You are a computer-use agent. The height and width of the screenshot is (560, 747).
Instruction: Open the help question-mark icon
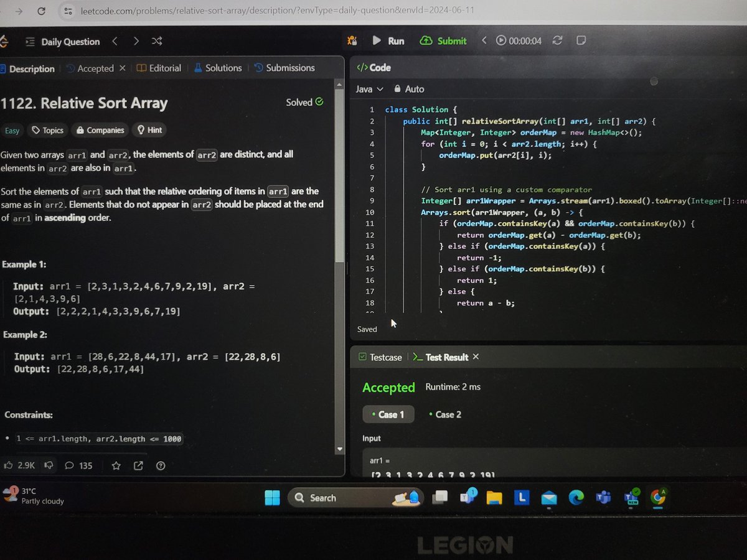tap(161, 465)
